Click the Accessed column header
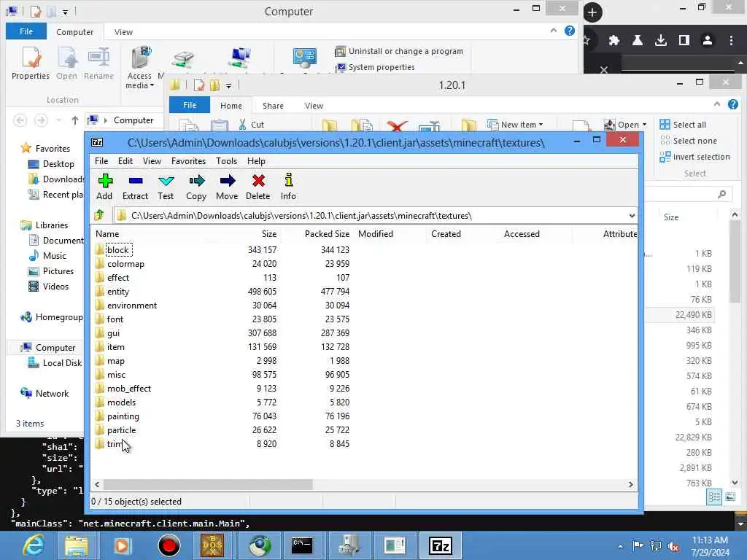 (522, 234)
